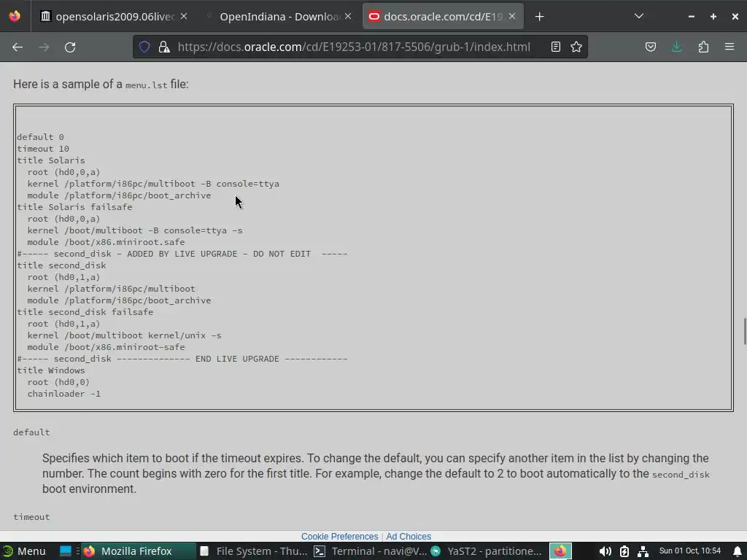Switch to the Terminal taskbar window
The image size is (747, 560).
(x=370, y=551)
